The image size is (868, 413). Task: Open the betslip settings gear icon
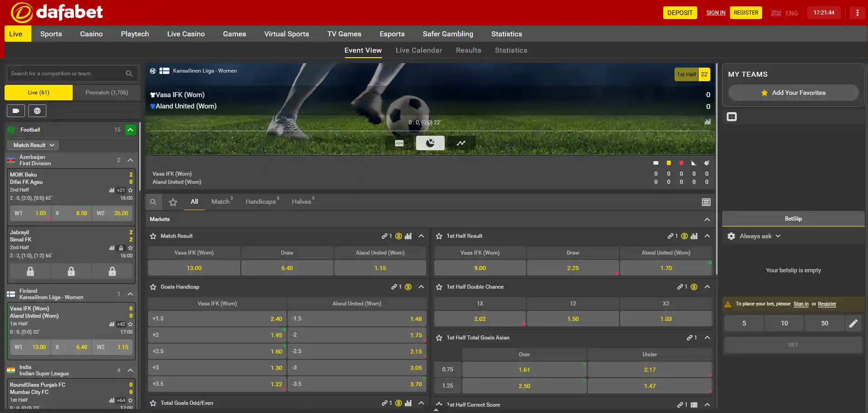pos(731,236)
